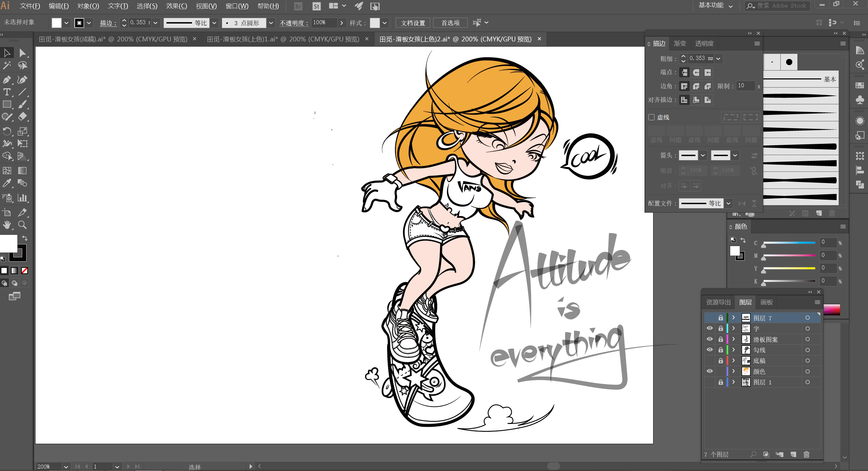This screenshot has height=471, width=868.
Task: Select the Hand tool
Action: (x=6, y=225)
